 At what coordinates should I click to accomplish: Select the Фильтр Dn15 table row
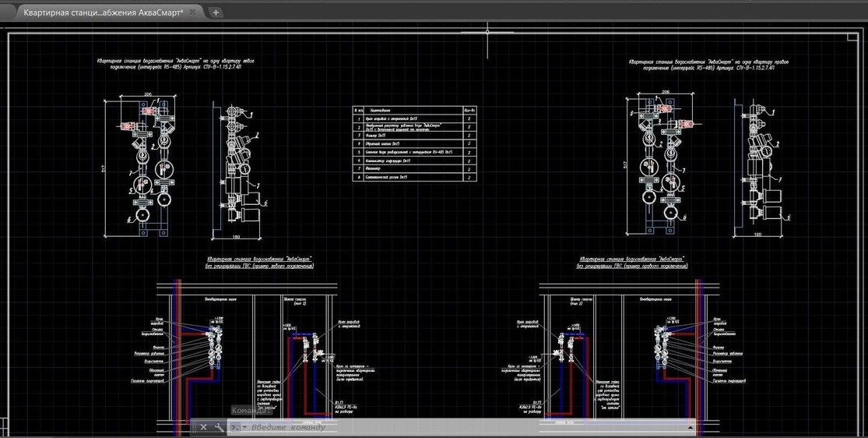coord(414,135)
